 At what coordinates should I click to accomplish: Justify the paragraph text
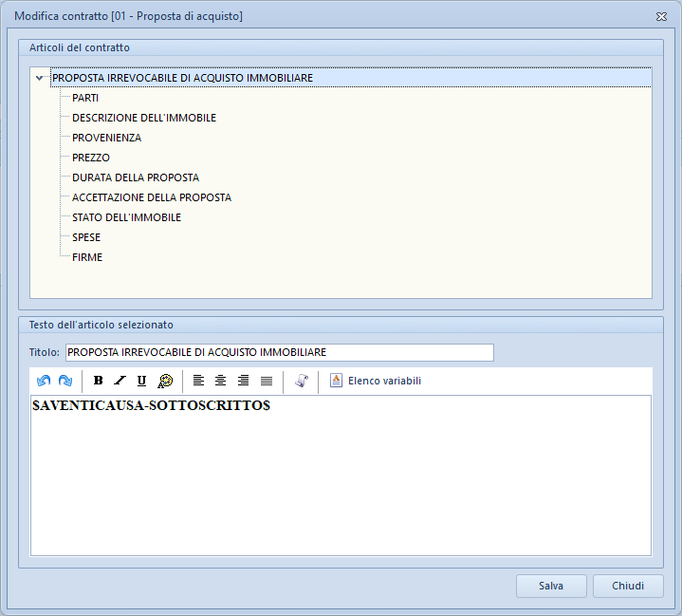pos(266,381)
